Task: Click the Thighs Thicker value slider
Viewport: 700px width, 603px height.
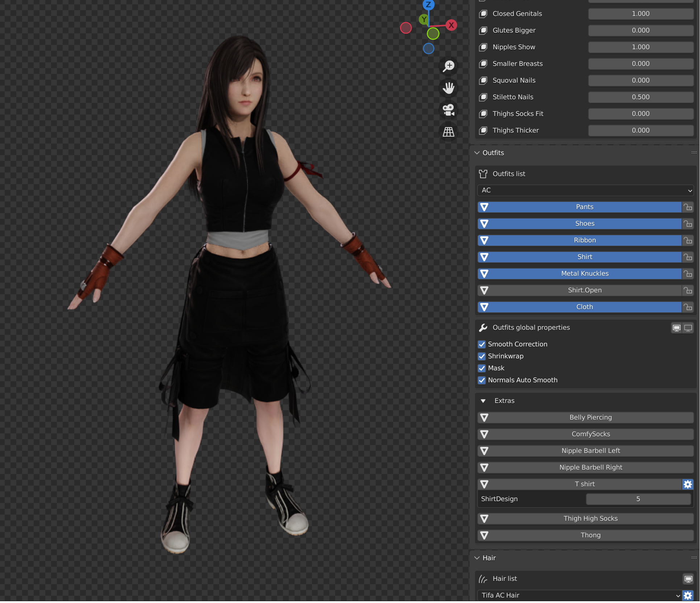Action: click(641, 130)
